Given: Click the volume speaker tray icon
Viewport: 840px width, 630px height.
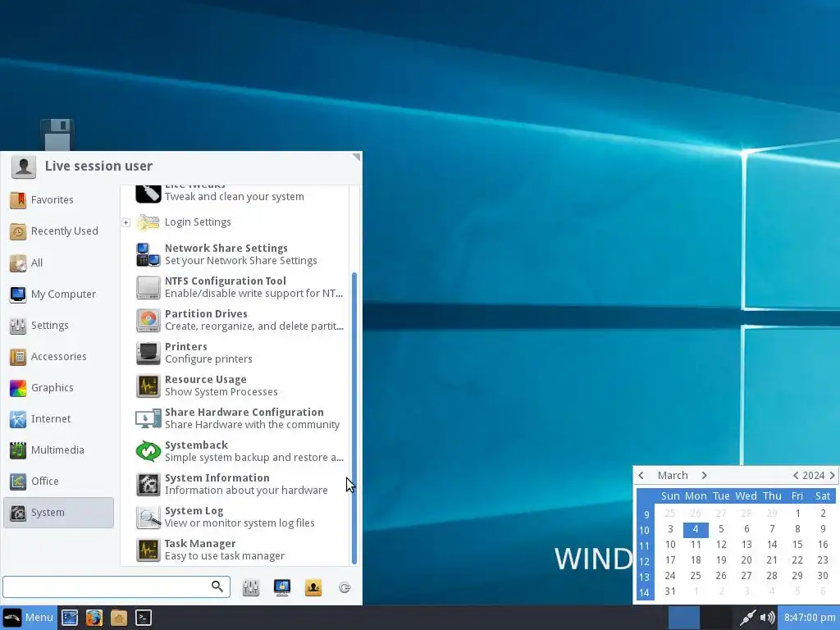Looking at the screenshot, I should click(767, 618).
